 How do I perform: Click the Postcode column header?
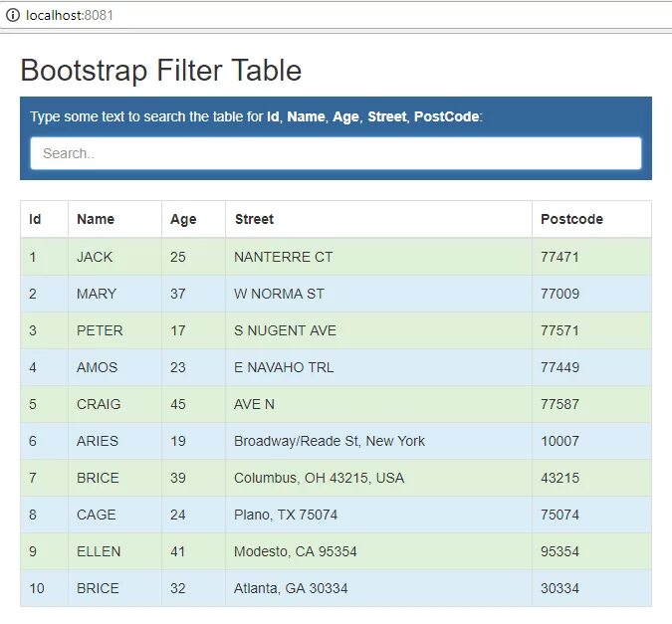(571, 219)
